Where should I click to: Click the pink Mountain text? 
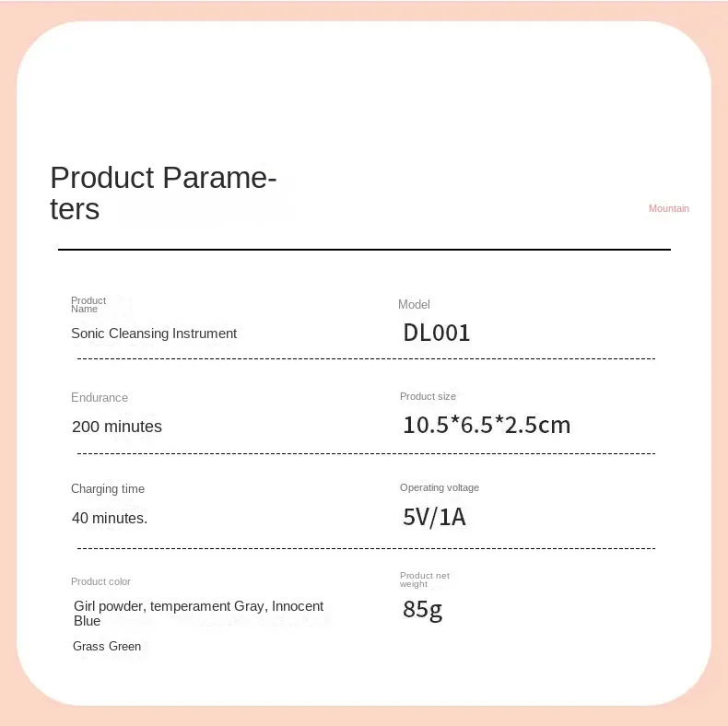click(x=668, y=208)
